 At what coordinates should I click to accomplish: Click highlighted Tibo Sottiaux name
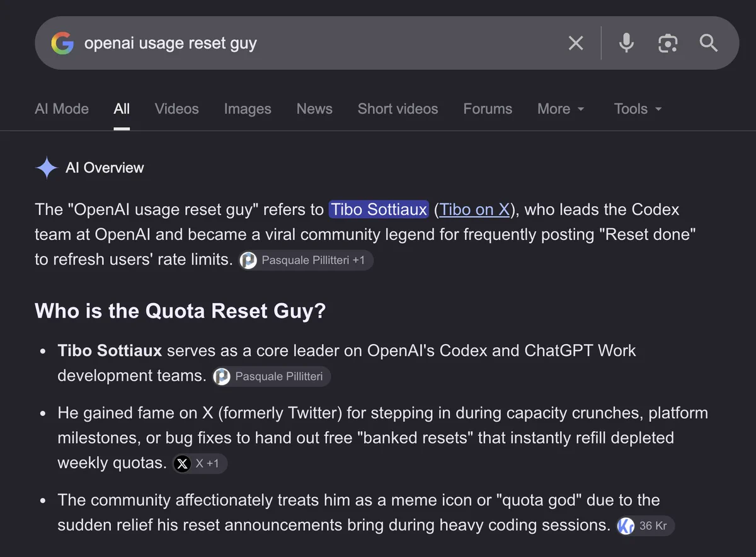(379, 209)
